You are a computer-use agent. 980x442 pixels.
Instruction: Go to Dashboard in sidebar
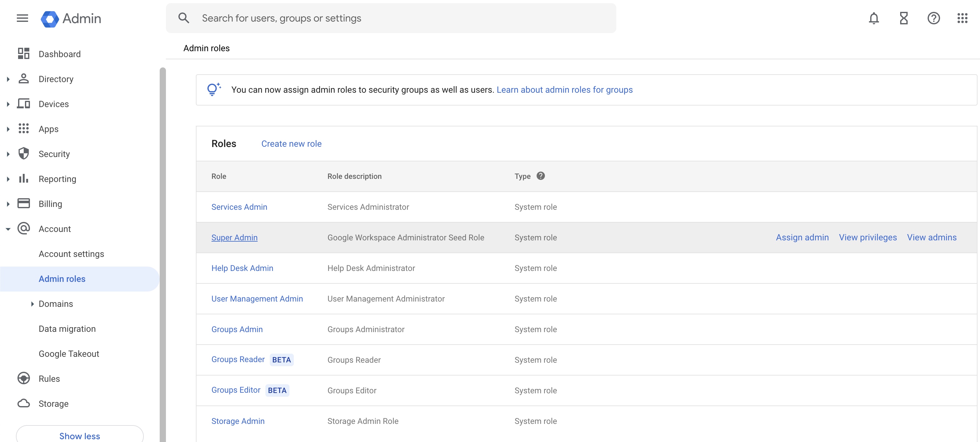click(x=59, y=54)
